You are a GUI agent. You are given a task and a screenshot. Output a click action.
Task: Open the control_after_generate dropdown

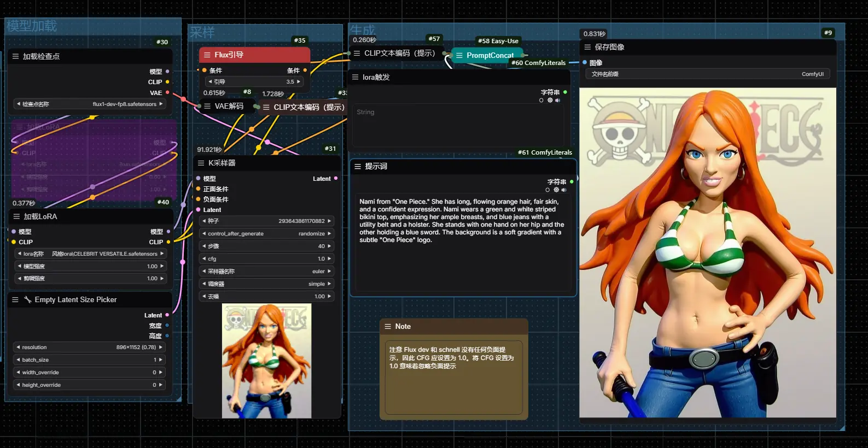point(267,233)
